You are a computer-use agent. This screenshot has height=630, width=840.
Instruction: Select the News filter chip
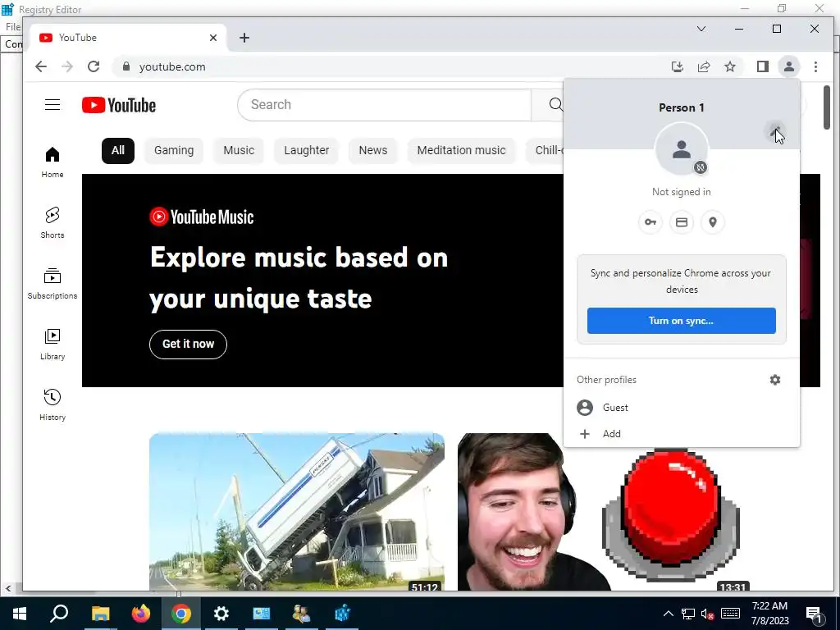pyautogui.click(x=373, y=151)
